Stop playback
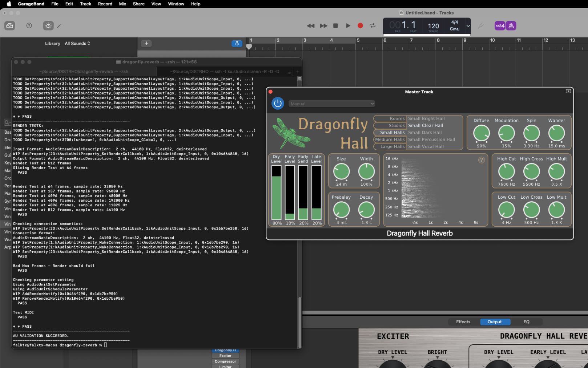 (336, 26)
